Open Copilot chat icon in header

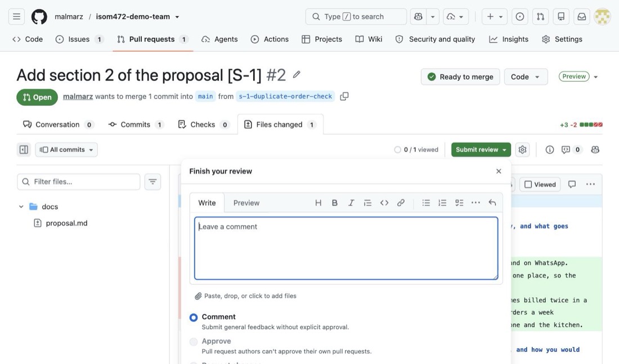(x=419, y=16)
